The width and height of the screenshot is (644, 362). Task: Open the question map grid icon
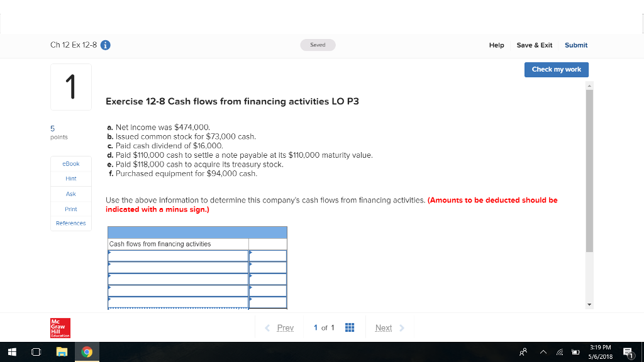[x=350, y=327]
